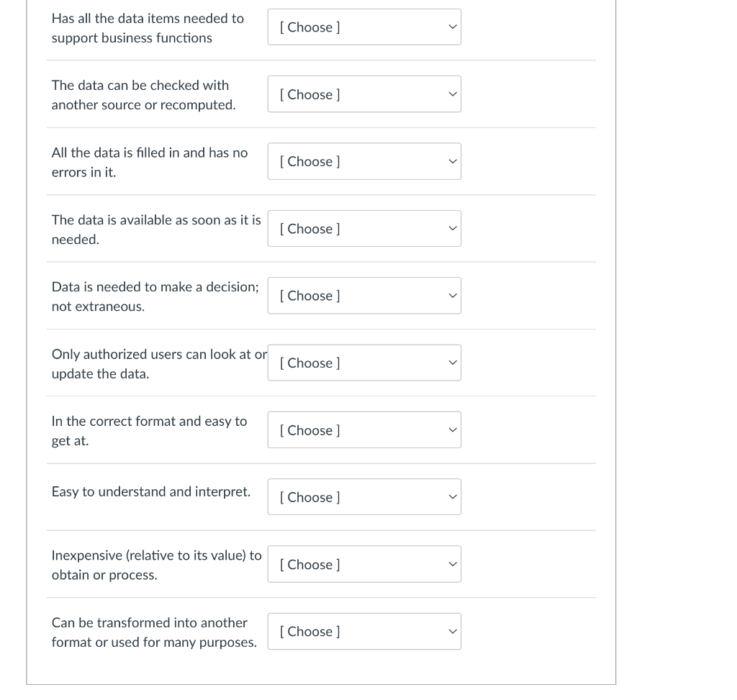737x700 pixels.
Task: Click the chevron on the last Choose selector
Action: pos(452,631)
